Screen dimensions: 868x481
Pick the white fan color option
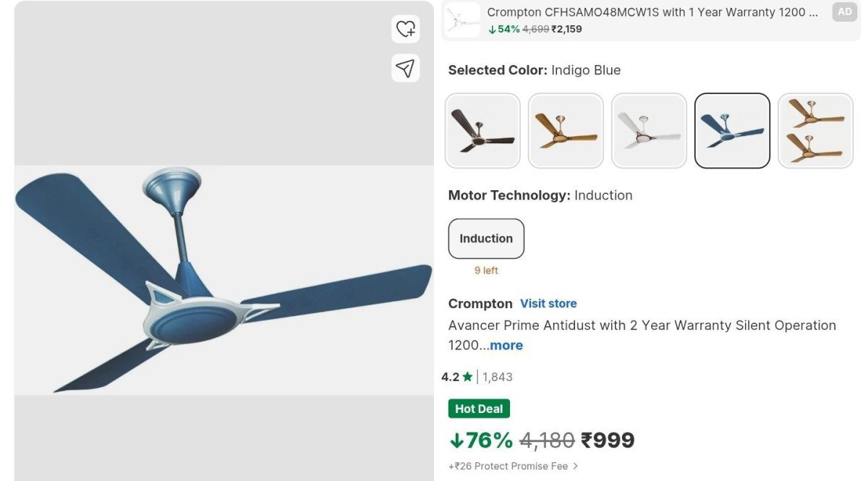click(649, 131)
